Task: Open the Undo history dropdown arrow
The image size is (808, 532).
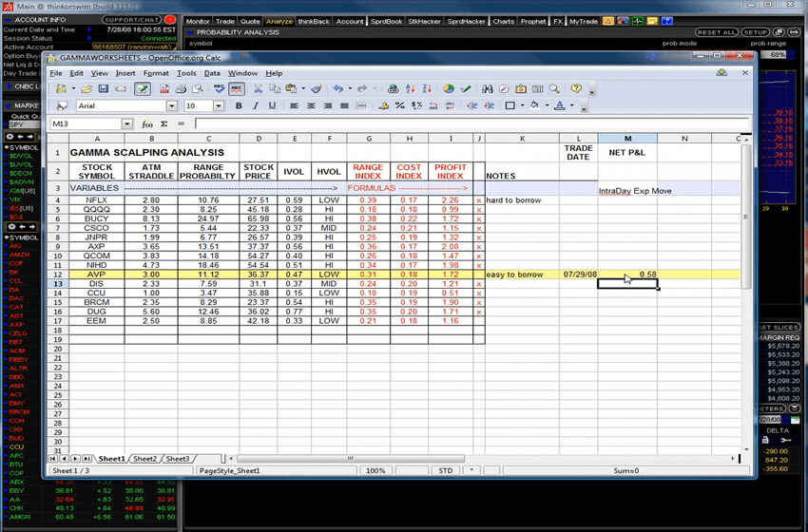Action: pos(350,88)
